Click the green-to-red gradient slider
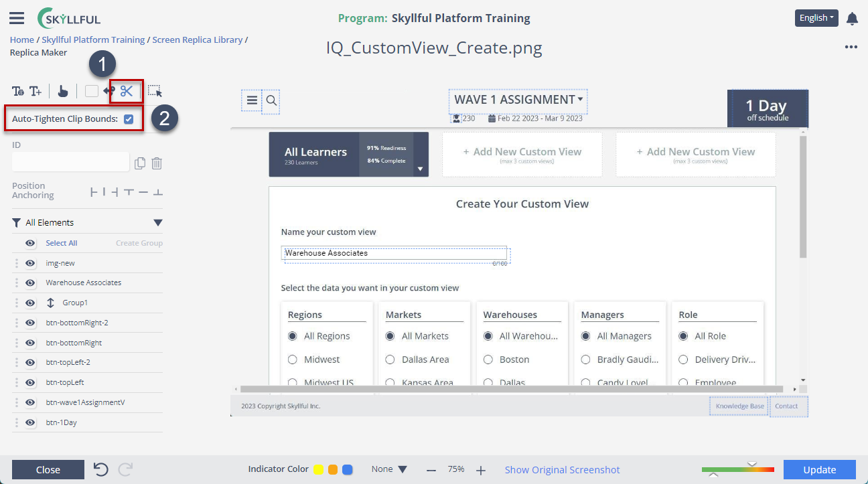The height and width of the screenshot is (484, 868). tap(738, 469)
